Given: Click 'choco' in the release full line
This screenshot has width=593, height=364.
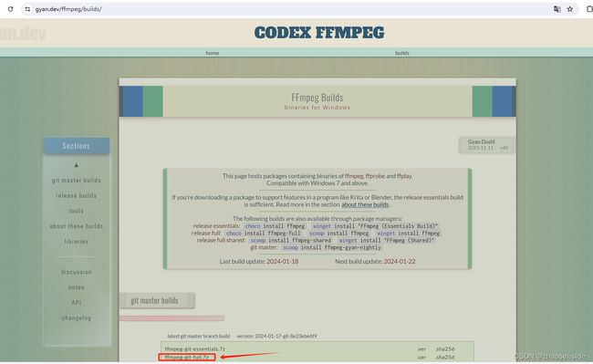Looking at the screenshot, I should coord(234,234).
